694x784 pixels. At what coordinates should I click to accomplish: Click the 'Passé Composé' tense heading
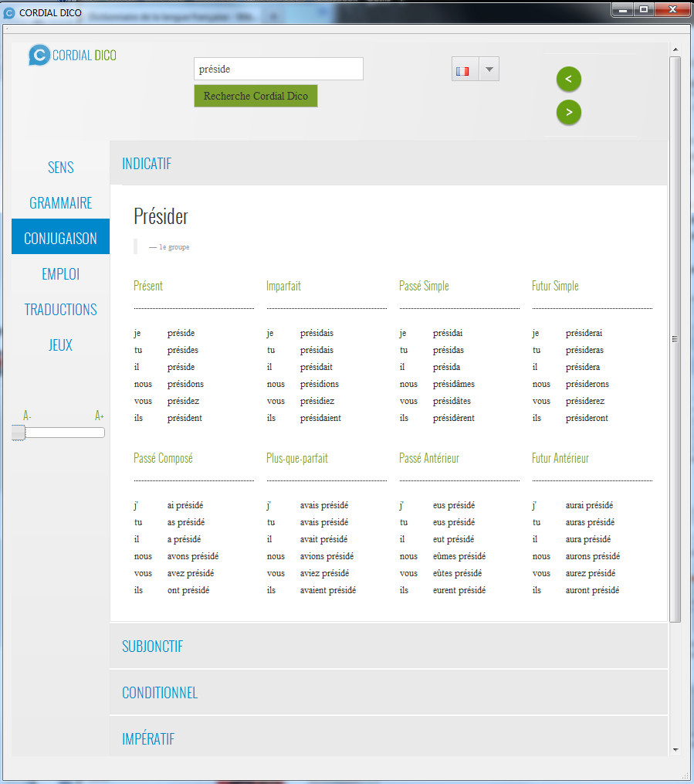pyautogui.click(x=163, y=458)
